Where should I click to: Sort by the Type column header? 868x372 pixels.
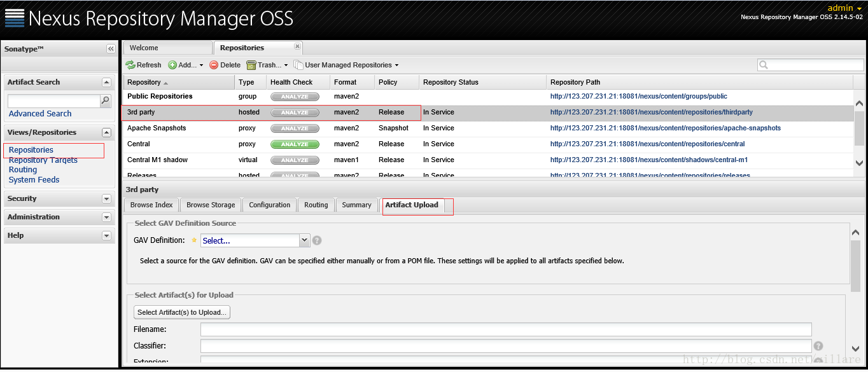(251, 82)
